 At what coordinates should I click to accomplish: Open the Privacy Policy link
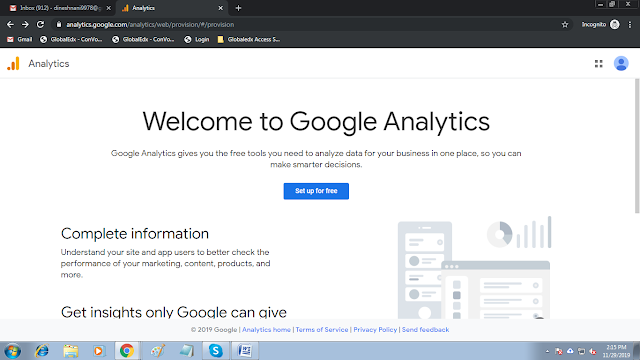(375, 330)
